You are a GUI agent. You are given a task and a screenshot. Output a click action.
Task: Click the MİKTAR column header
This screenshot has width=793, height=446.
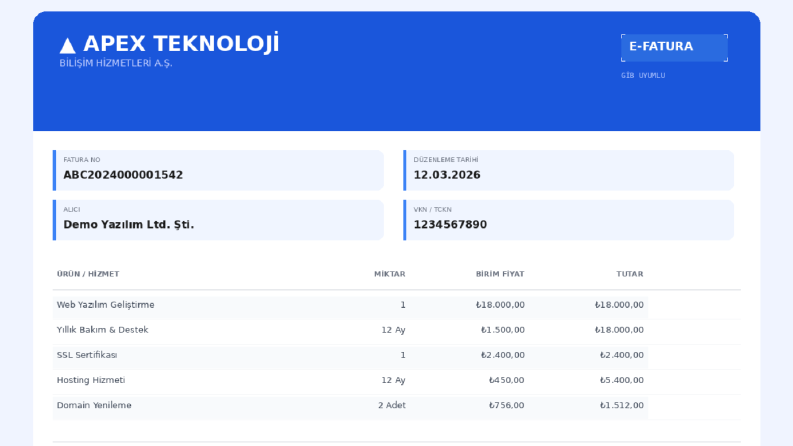(389, 274)
